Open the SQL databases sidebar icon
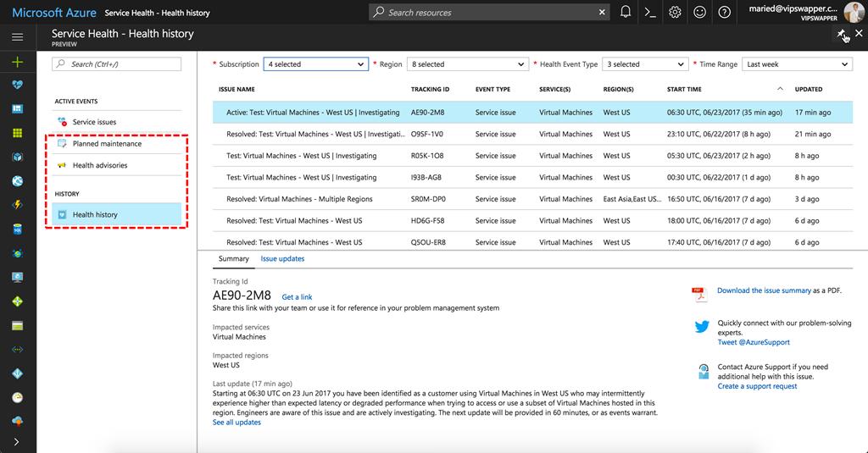Screen dimensions: 868x453 point(17,229)
